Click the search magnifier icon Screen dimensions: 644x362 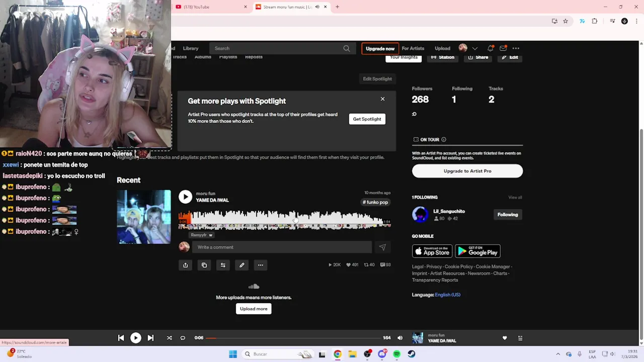(x=347, y=48)
